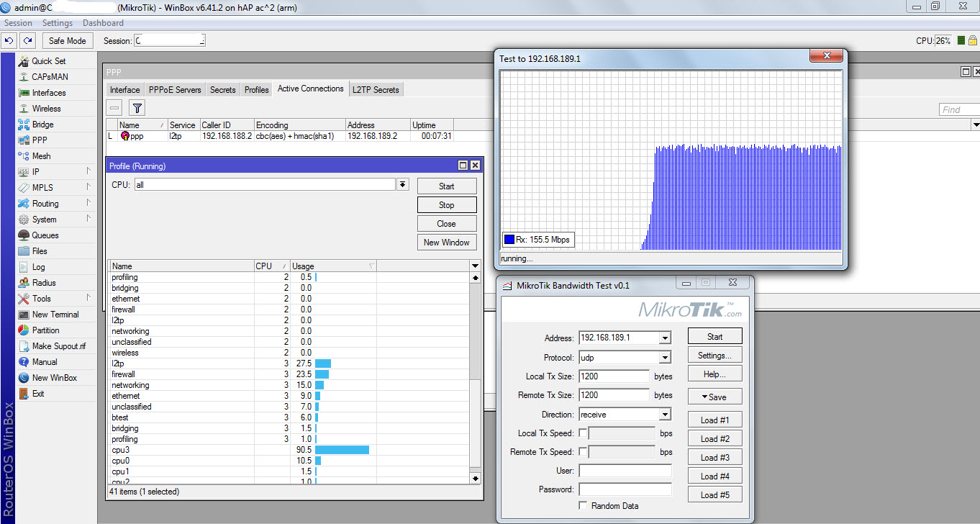Screen dimensions: 980x524
Task: Toggle the Local Tx Speed checkbox
Action: click(584, 433)
